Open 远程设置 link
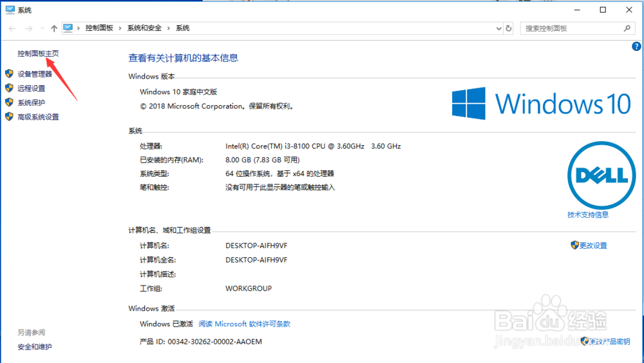 [x=31, y=88]
